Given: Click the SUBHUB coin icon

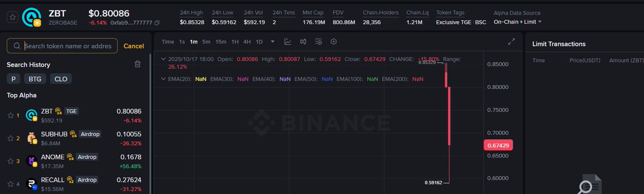Looking at the screenshot, I should [x=32, y=138].
